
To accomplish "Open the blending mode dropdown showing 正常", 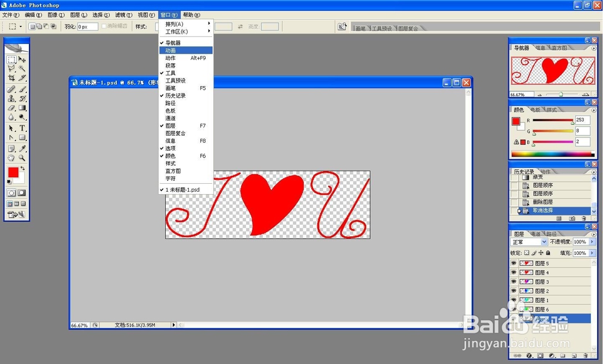I will point(528,242).
